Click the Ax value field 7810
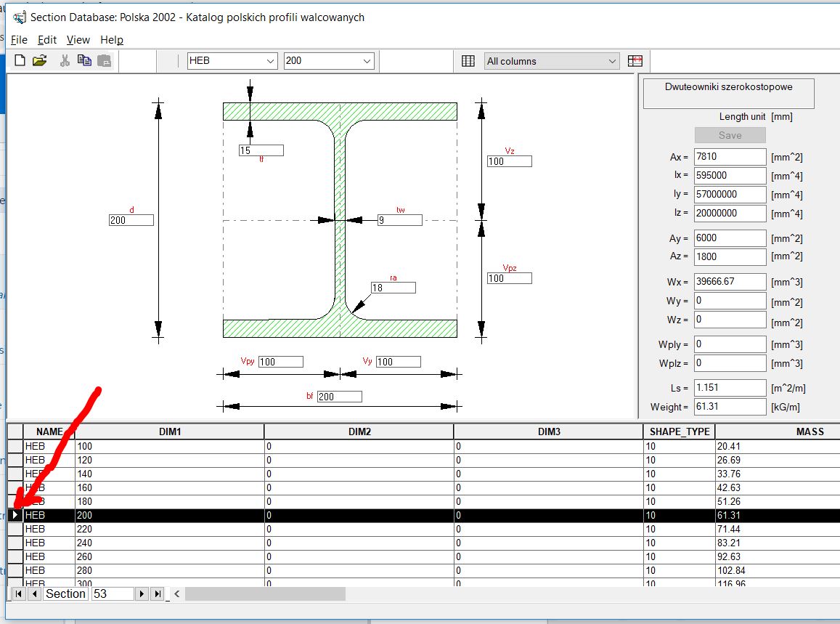This screenshot has height=624, width=840. (x=730, y=156)
